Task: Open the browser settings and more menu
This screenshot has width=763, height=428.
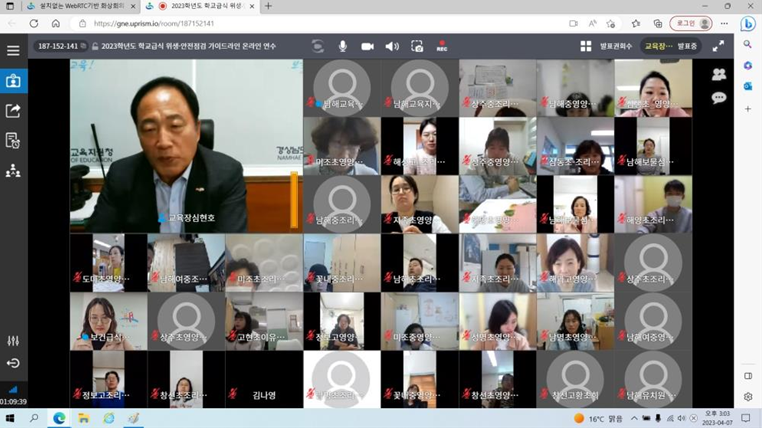Action: pyautogui.click(x=724, y=23)
